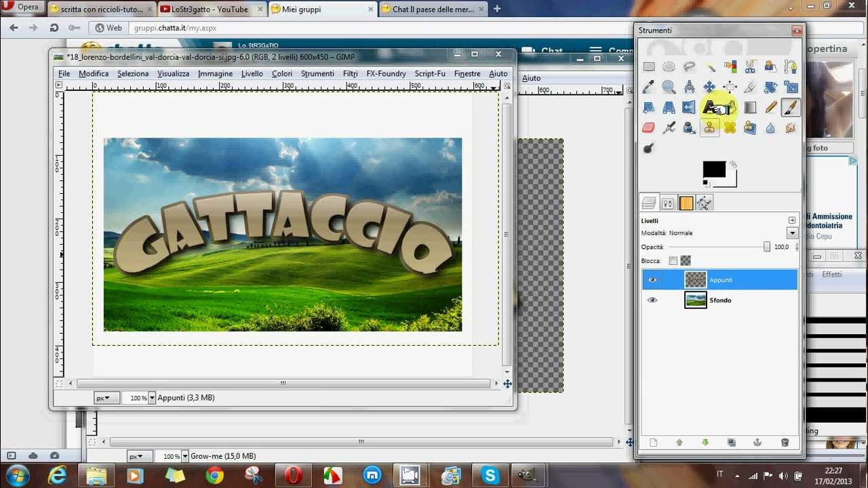Select the Scale tool

[791, 87]
